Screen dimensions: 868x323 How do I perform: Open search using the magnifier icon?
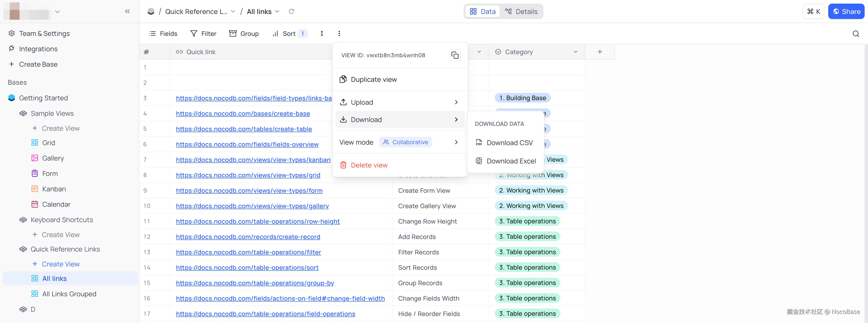tap(855, 34)
